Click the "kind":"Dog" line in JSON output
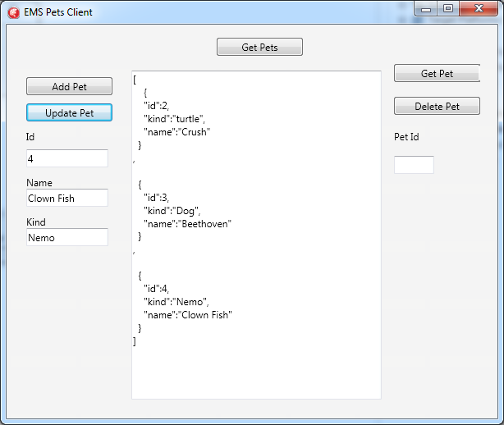The width and height of the screenshot is (504, 425). (172, 211)
